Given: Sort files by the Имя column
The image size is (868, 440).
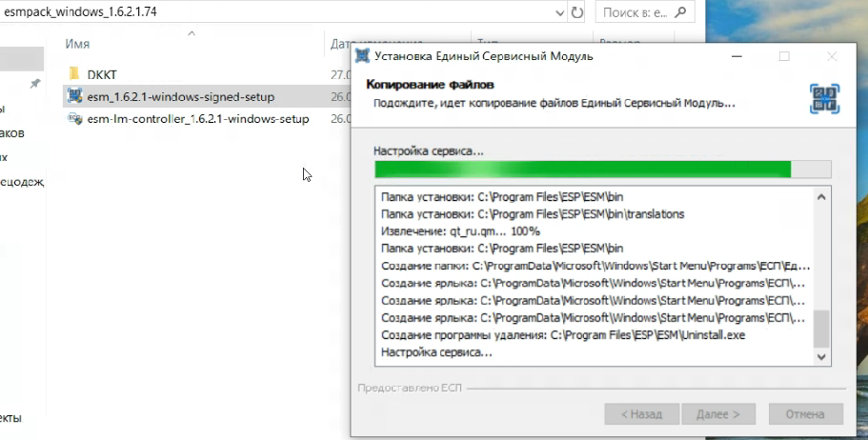Looking at the screenshot, I should click(x=77, y=44).
